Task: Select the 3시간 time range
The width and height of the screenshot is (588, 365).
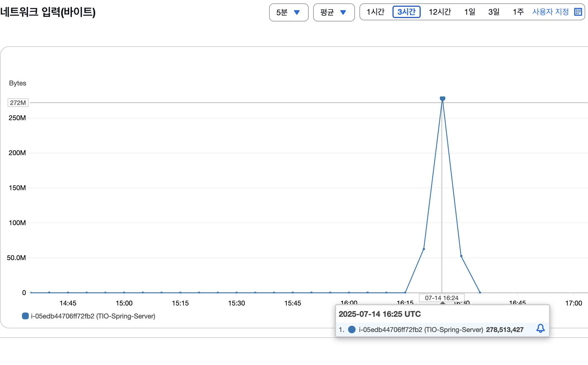Action: (x=406, y=12)
